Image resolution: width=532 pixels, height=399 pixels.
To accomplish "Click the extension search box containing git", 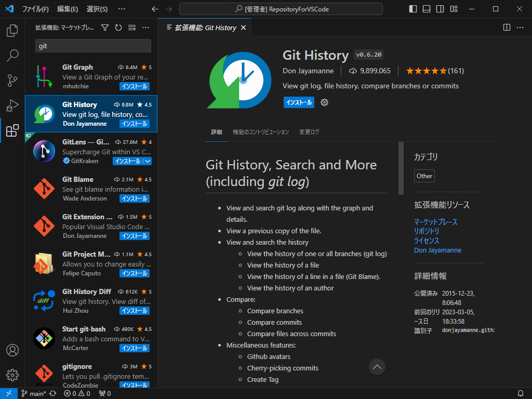I will (94, 46).
